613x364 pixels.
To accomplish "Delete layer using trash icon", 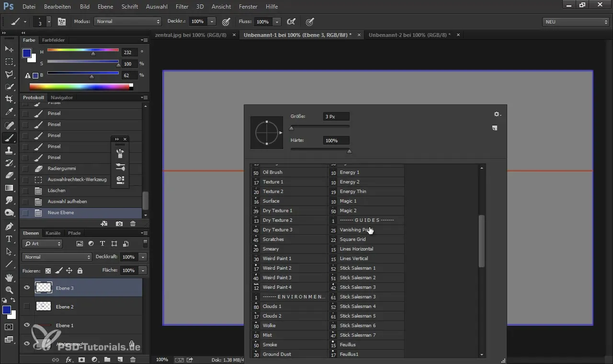I will (x=133, y=359).
